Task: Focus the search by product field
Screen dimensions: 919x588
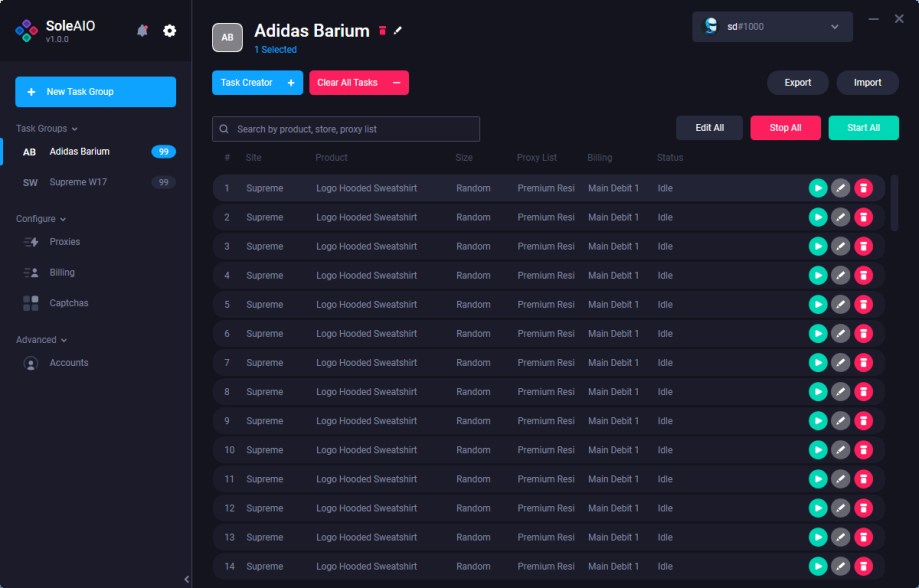Action: (346, 129)
